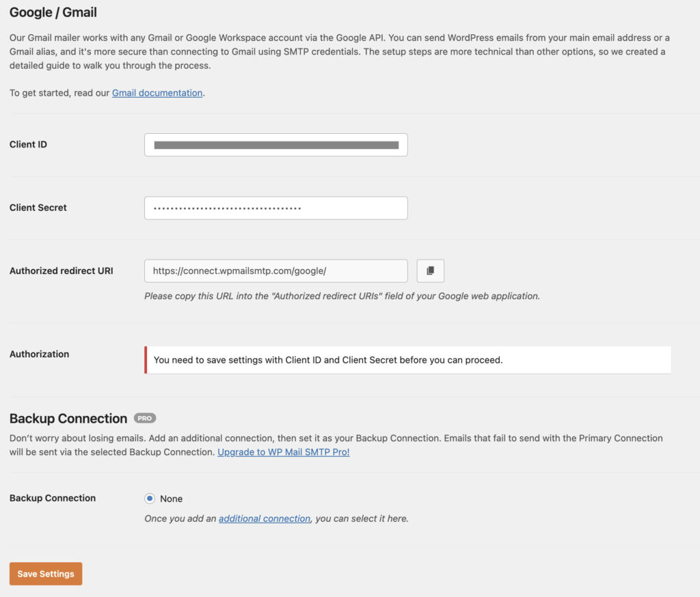The width and height of the screenshot is (700, 597).
Task: Click the Authorization row label
Action: [39, 354]
